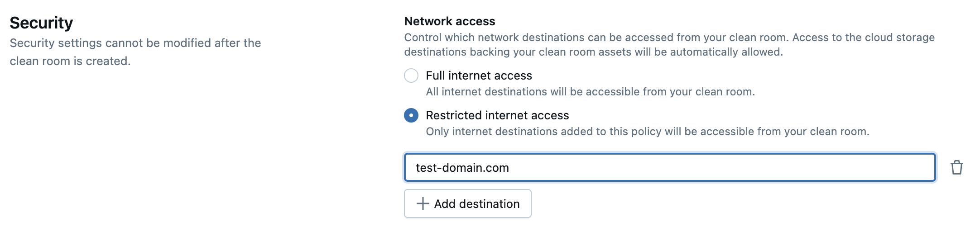Click the plus icon on Add destination

pyautogui.click(x=423, y=204)
